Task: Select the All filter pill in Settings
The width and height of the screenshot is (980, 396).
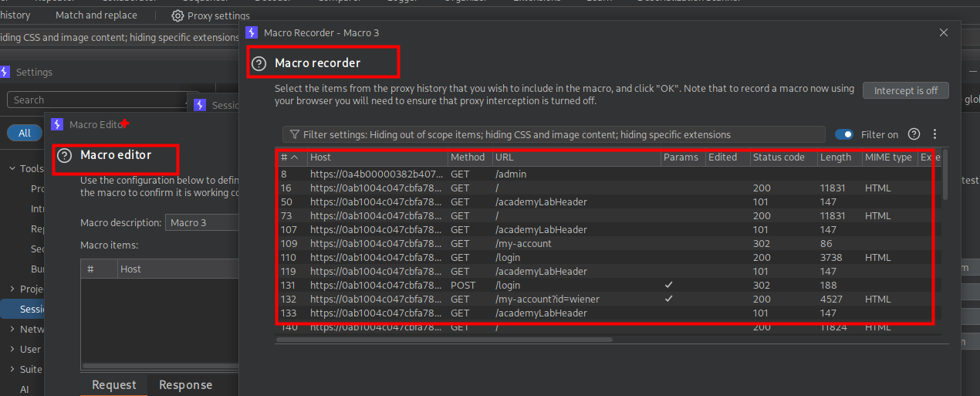Action: point(25,133)
